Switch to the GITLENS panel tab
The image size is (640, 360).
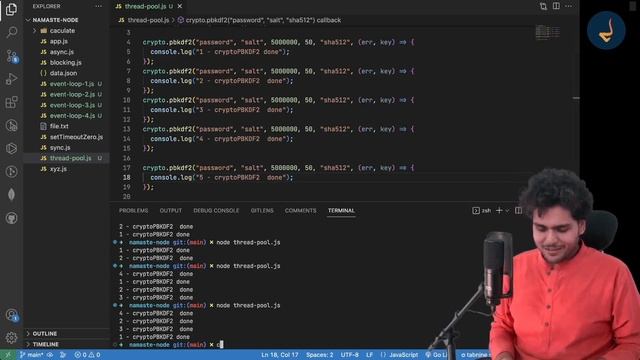point(262,211)
